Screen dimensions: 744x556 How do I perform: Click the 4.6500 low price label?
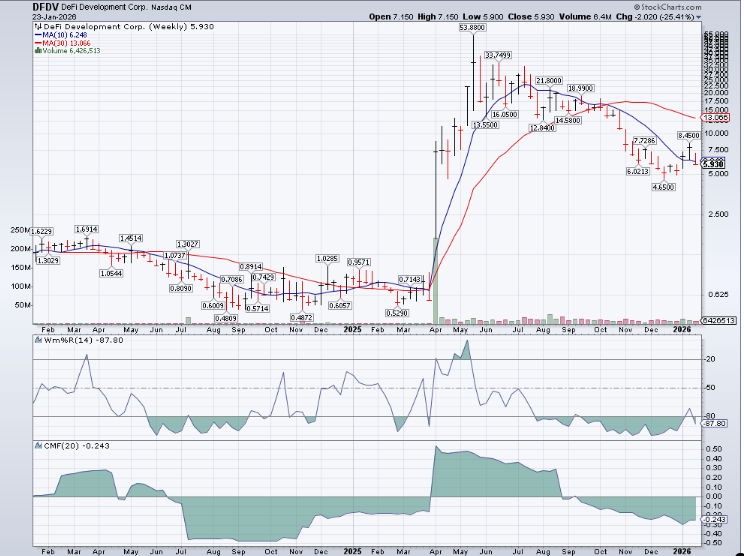[x=663, y=187]
